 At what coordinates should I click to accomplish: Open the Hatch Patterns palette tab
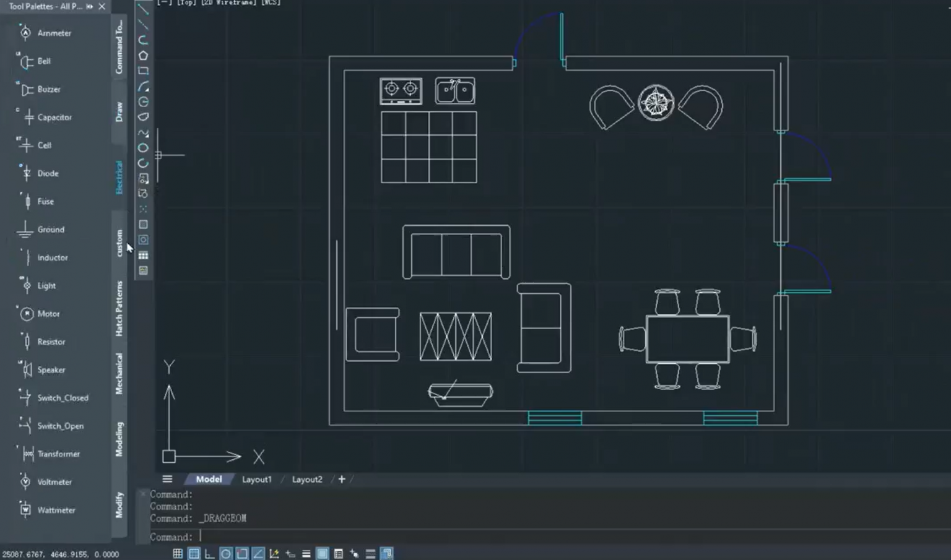point(119,309)
